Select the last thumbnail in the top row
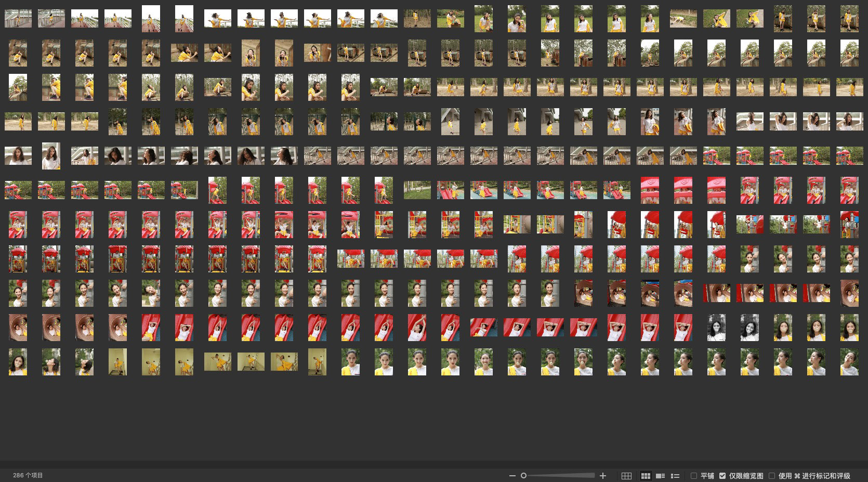The image size is (868, 482). pos(850,19)
